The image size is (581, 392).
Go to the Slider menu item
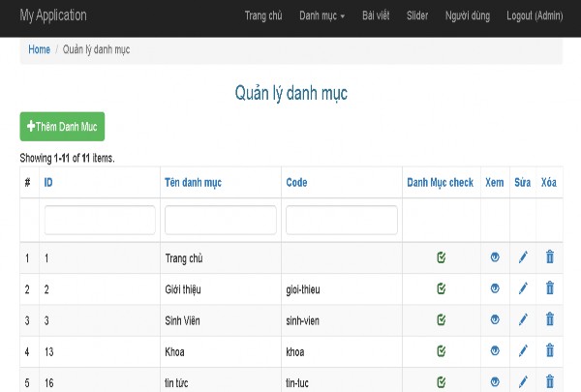click(x=417, y=15)
